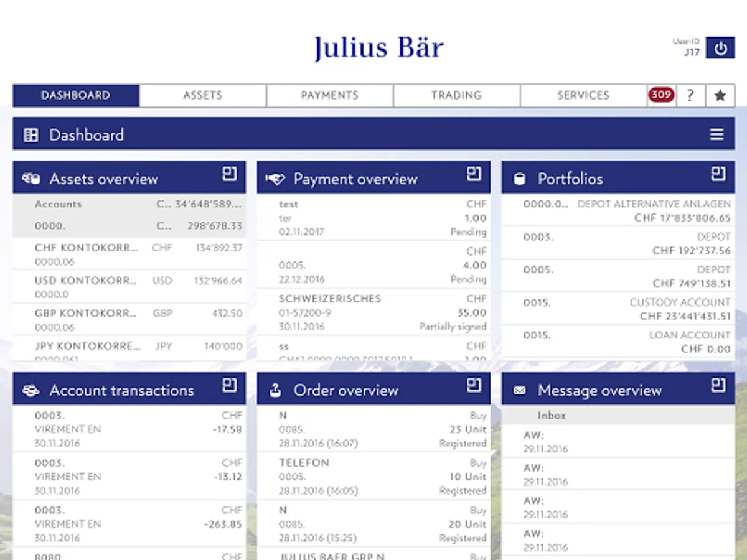Open Account transactions title
This screenshot has width=747, height=560.
122,391
